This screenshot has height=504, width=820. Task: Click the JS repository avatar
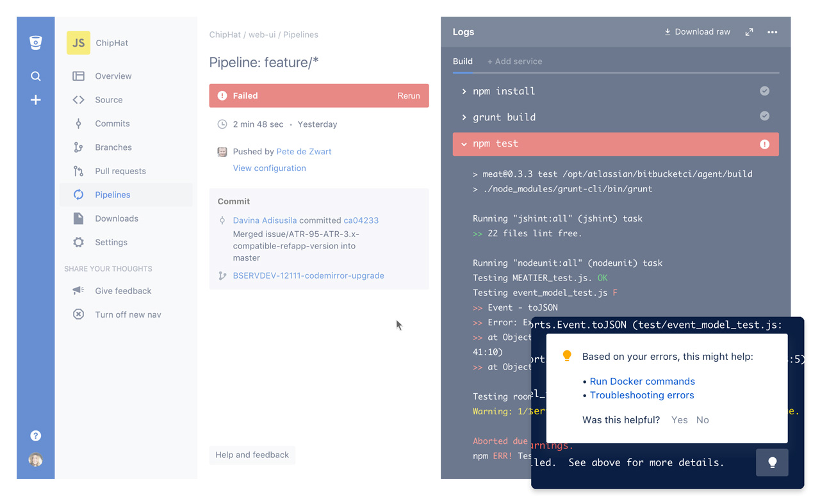(78, 43)
